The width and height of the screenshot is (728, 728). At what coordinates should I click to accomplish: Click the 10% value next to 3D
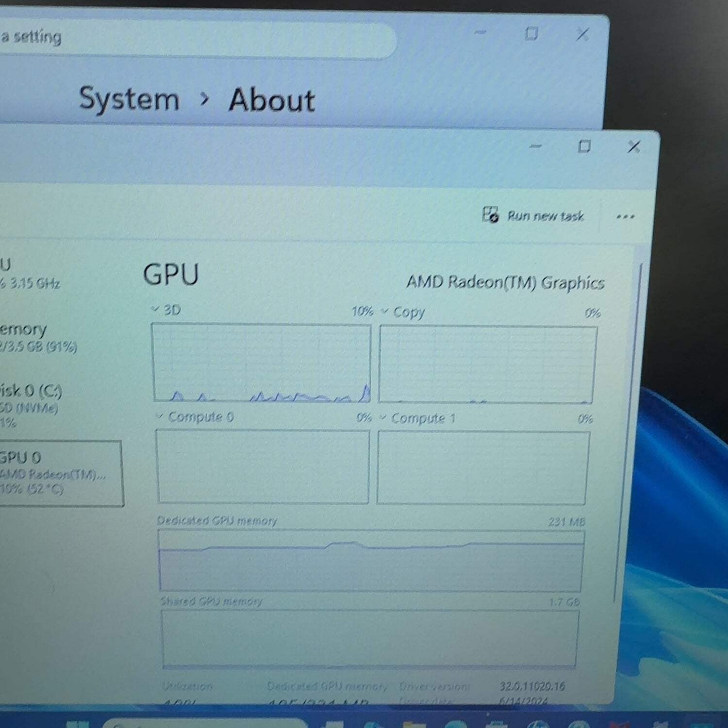click(362, 311)
